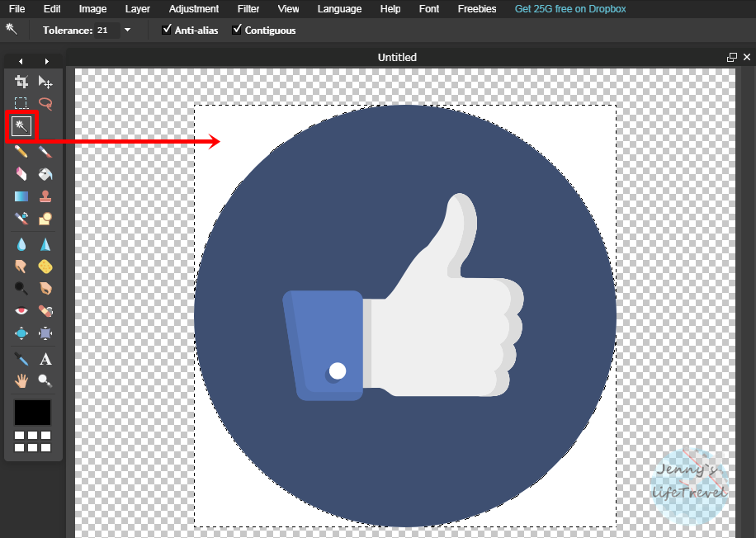Viewport: 756px width, 538px height.
Task: Select the Smudge finger tool
Action: coord(21,267)
